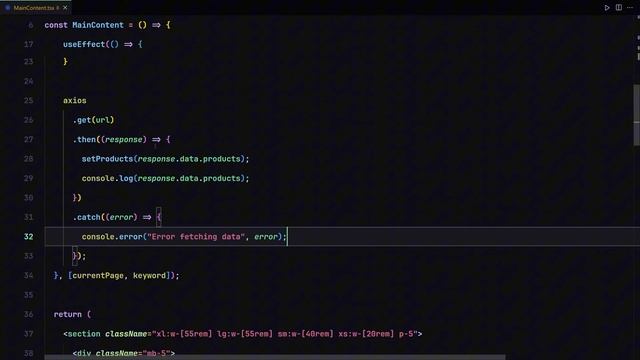Click 'console.log' statement
Screen dimensions: 640x360
pos(107,178)
